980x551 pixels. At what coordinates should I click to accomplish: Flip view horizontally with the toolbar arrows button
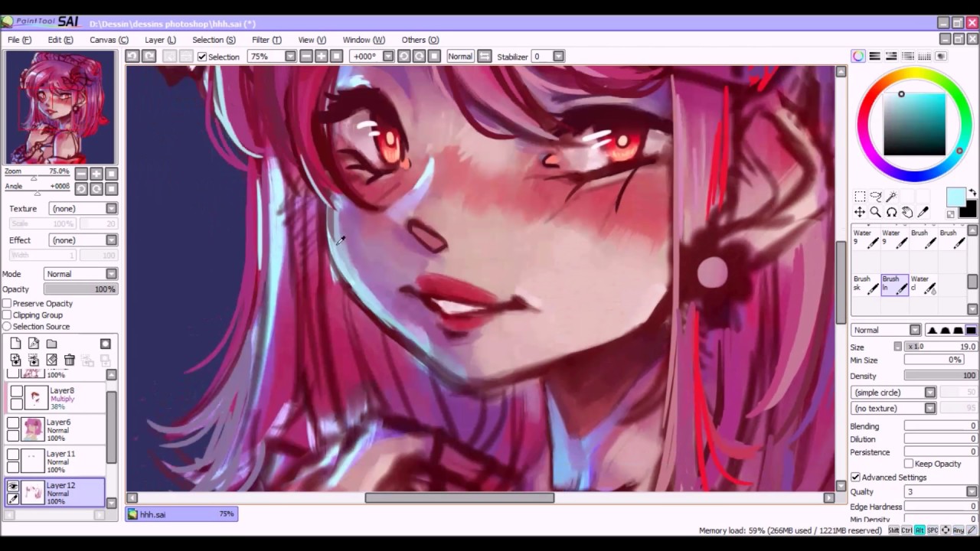[484, 56]
